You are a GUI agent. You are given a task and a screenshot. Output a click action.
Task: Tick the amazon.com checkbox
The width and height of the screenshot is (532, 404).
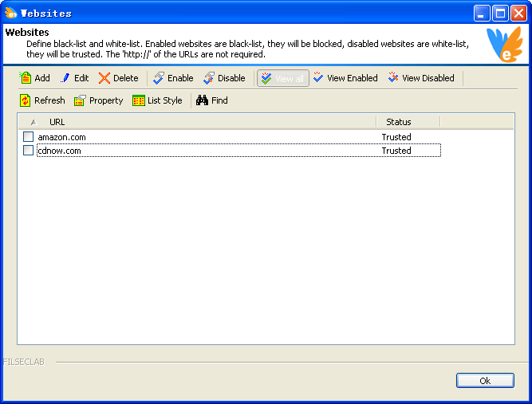click(29, 137)
